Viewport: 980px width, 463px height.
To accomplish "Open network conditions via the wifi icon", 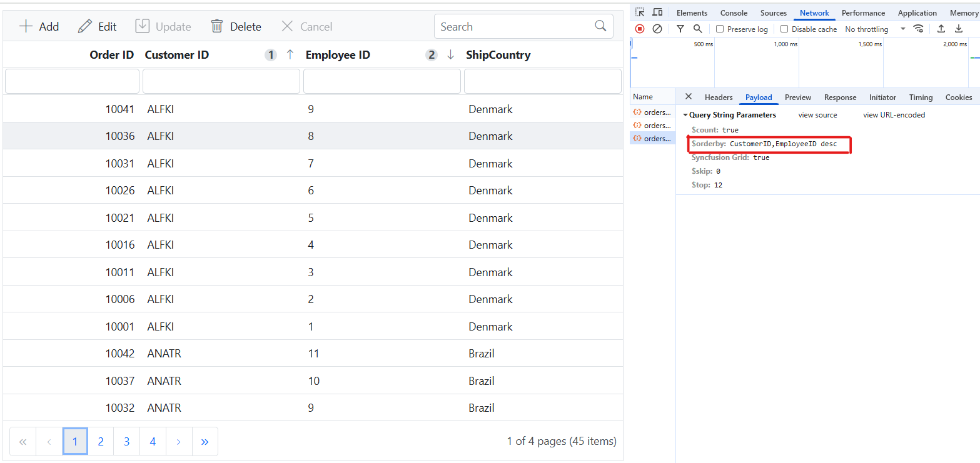I will click(x=918, y=29).
